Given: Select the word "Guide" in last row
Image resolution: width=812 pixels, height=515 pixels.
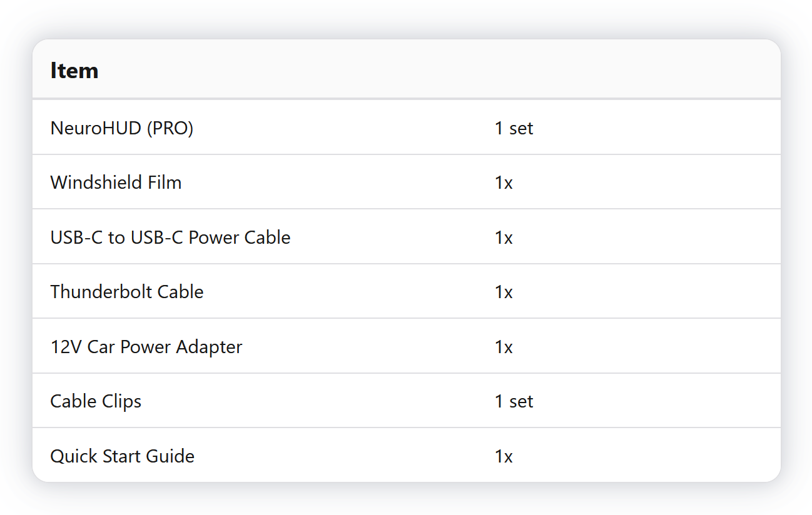Looking at the screenshot, I should pyautogui.click(x=170, y=456).
